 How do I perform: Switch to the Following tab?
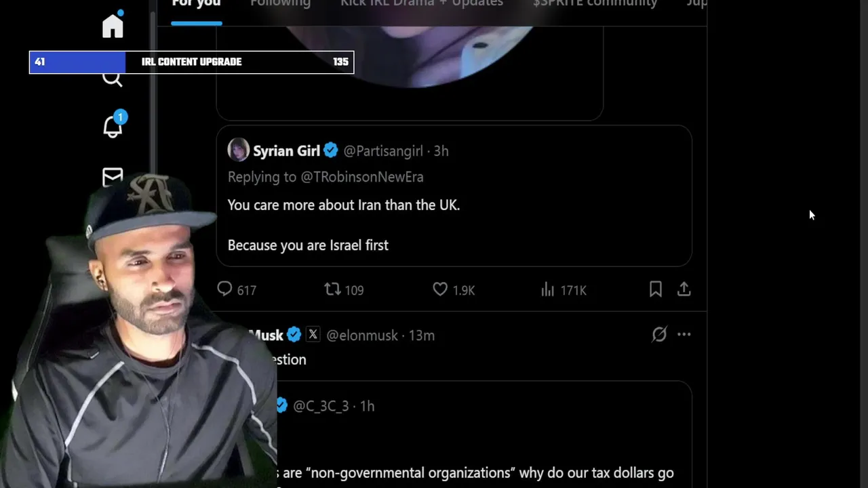(280, 3)
